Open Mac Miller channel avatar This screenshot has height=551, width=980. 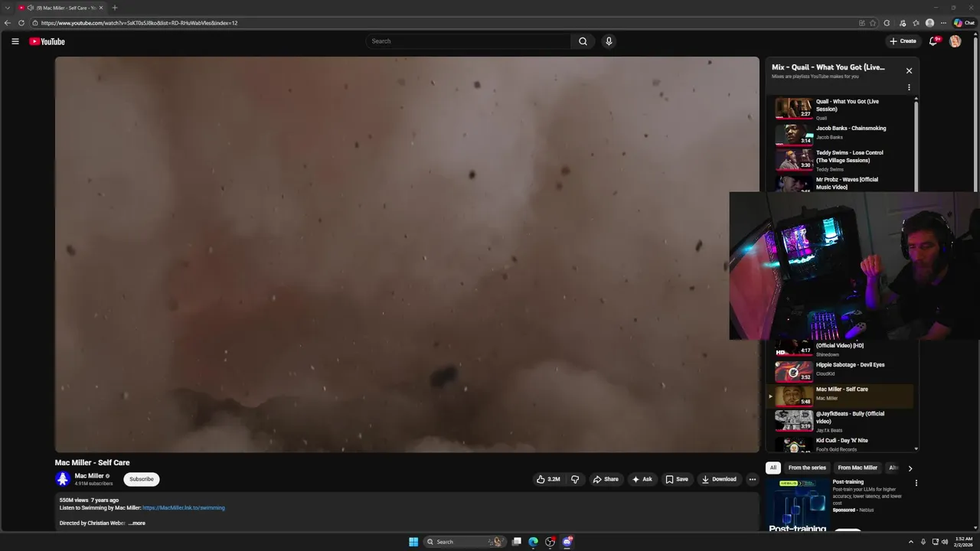pos(63,479)
